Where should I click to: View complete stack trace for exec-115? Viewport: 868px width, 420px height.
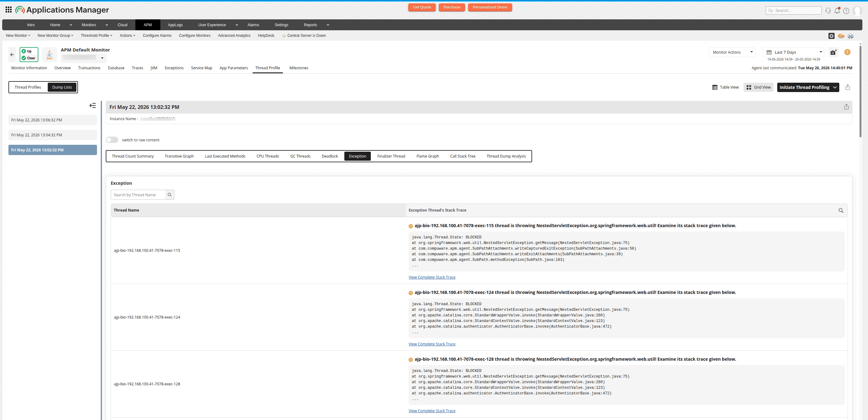pos(432,277)
